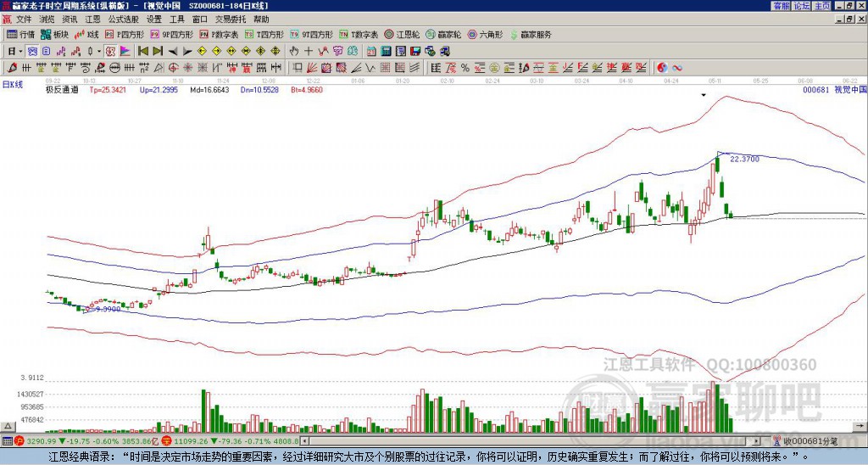This screenshot has width=868, height=465.
Task: Open the 工具 menu
Action: click(x=176, y=20)
